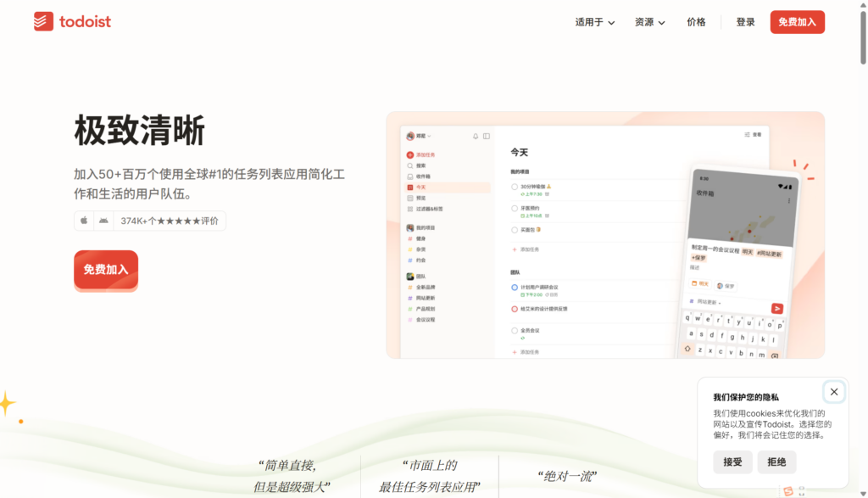Click 价格 in the top navigation
Viewport: 868px width, 498px height.
(x=695, y=22)
